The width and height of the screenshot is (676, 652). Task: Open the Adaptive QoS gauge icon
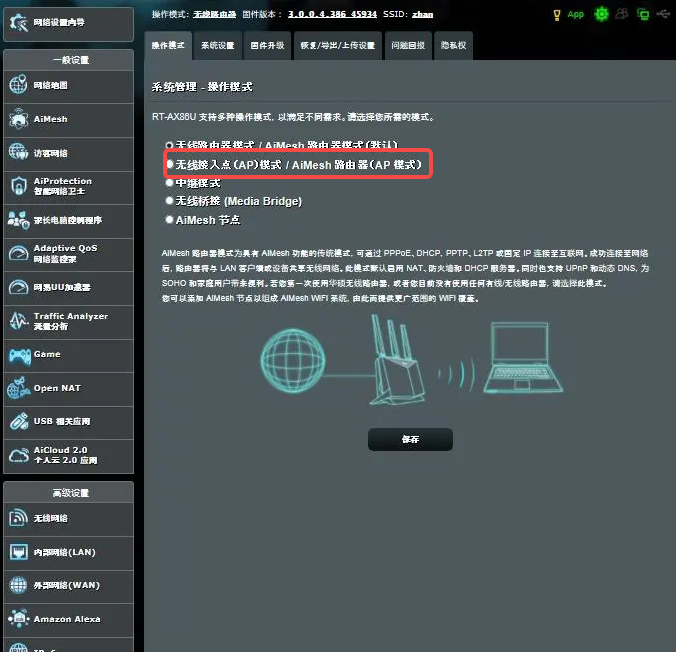tap(18, 254)
